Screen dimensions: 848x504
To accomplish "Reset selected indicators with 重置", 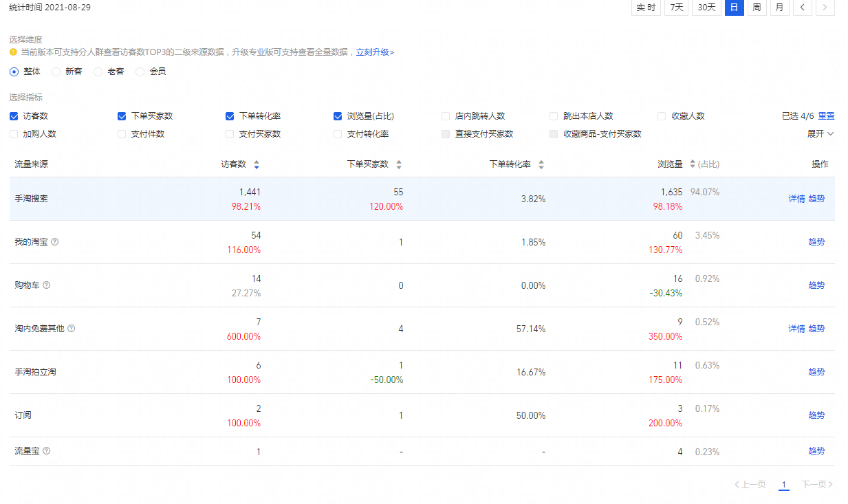I will [826, 116].
